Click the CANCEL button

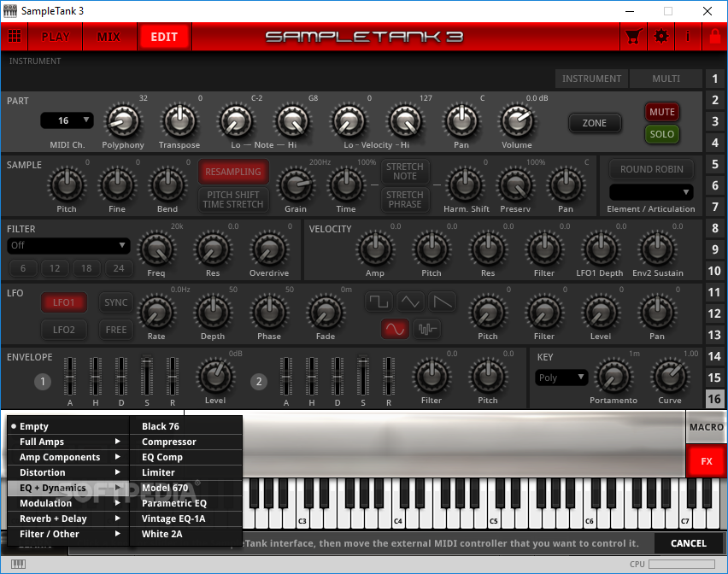point(689,543)
